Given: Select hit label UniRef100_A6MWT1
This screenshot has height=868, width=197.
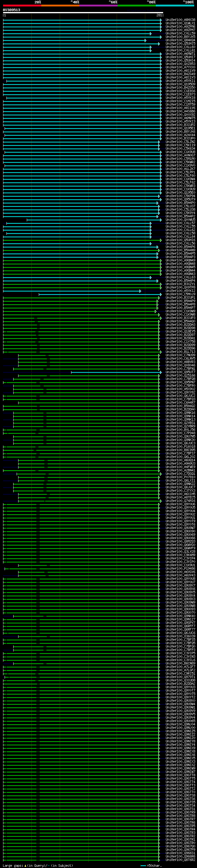Looking at the screenshot, I should pyautogui.click(x=180, y=54).
